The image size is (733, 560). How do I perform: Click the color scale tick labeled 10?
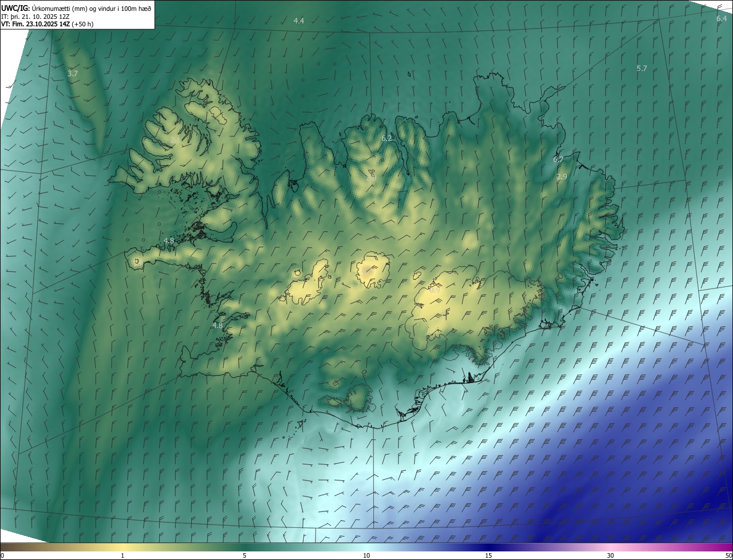[x=366, y=555]
